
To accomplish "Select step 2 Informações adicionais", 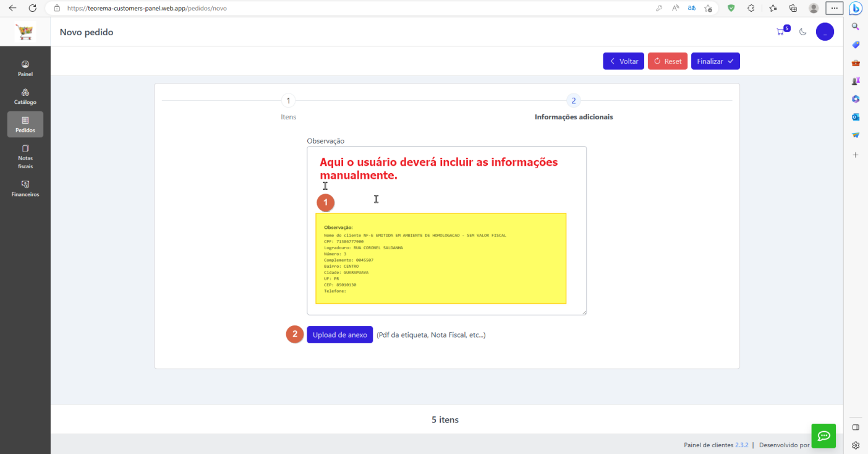I will [x=574, y=107].
